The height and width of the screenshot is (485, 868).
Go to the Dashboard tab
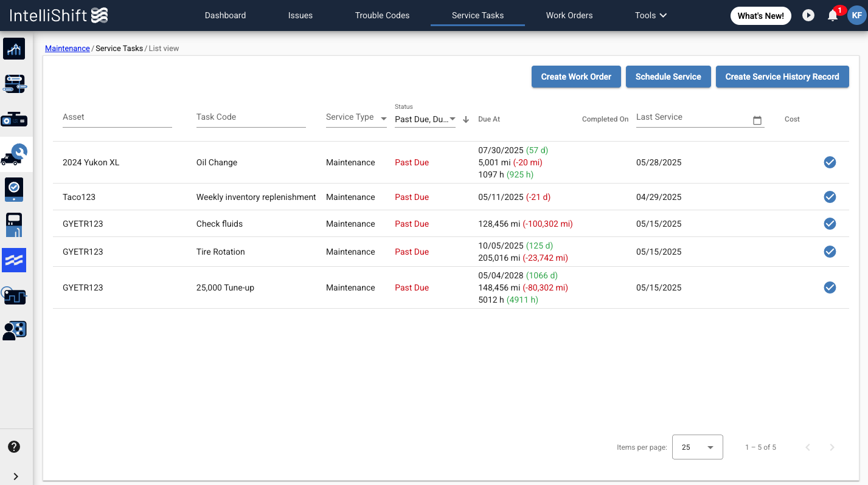[225, 16]
